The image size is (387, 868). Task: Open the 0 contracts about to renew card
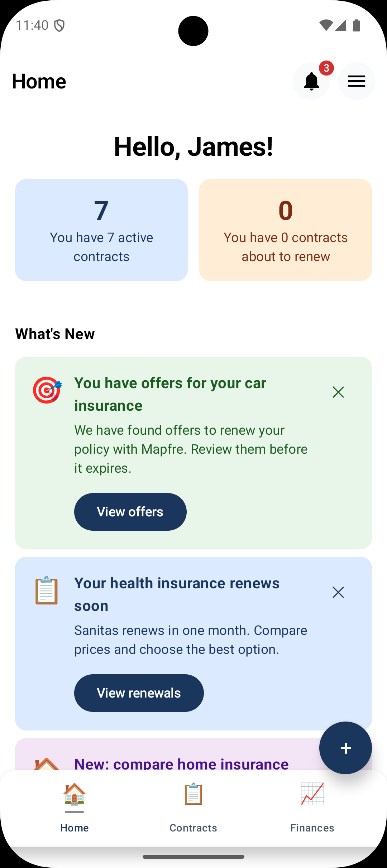(286, 230)
